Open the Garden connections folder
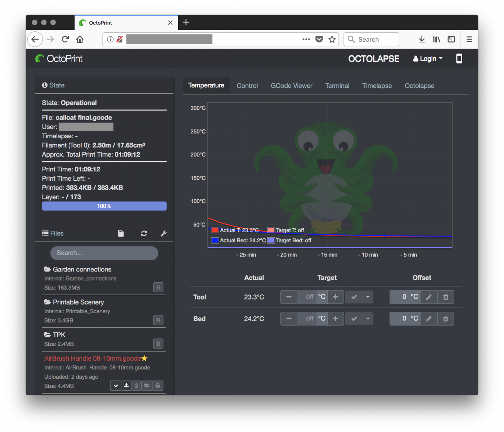Screen dimensions: 504x432 point(78,269)
